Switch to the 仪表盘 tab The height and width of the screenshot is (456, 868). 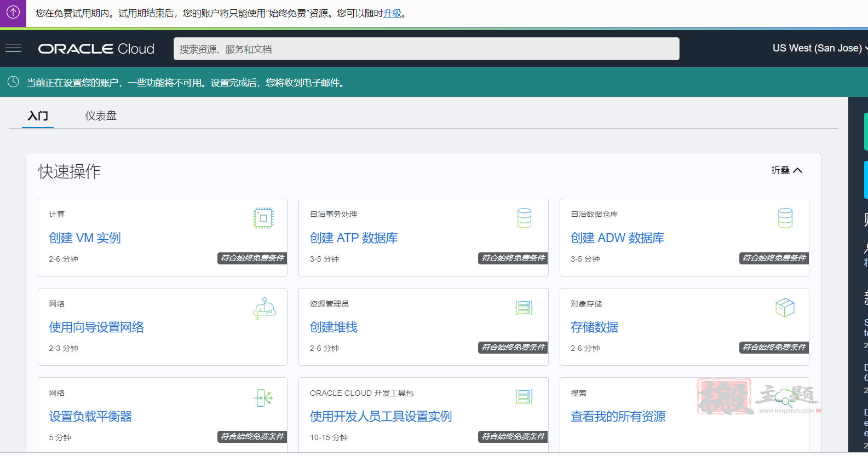tap(101, 116)
